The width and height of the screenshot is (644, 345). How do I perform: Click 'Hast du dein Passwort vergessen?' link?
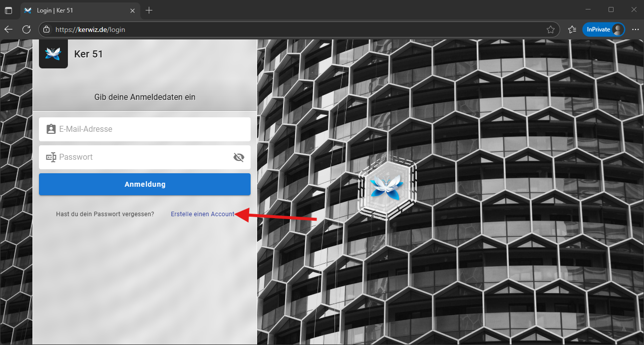[x=105, y=214]
